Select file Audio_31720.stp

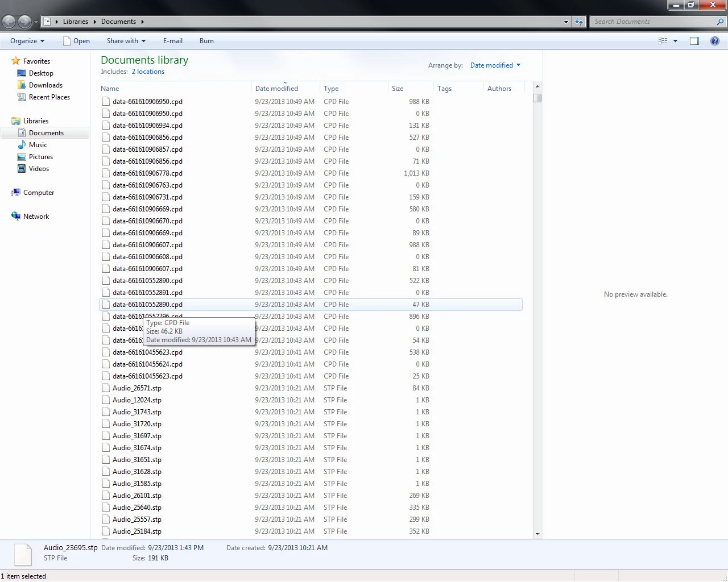137,424
